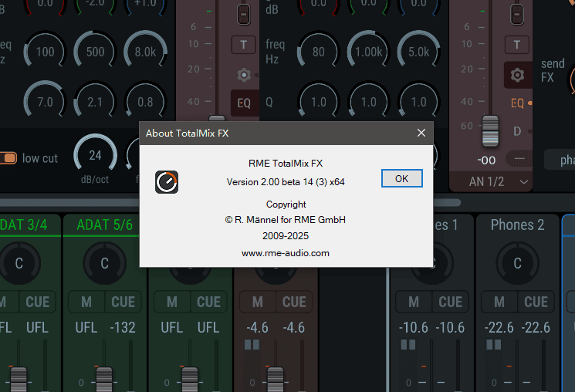Click the dim settings gear left of 80 Hz knob
The image size is (575, 392).
pyautogui.click(x=244, y=75)
